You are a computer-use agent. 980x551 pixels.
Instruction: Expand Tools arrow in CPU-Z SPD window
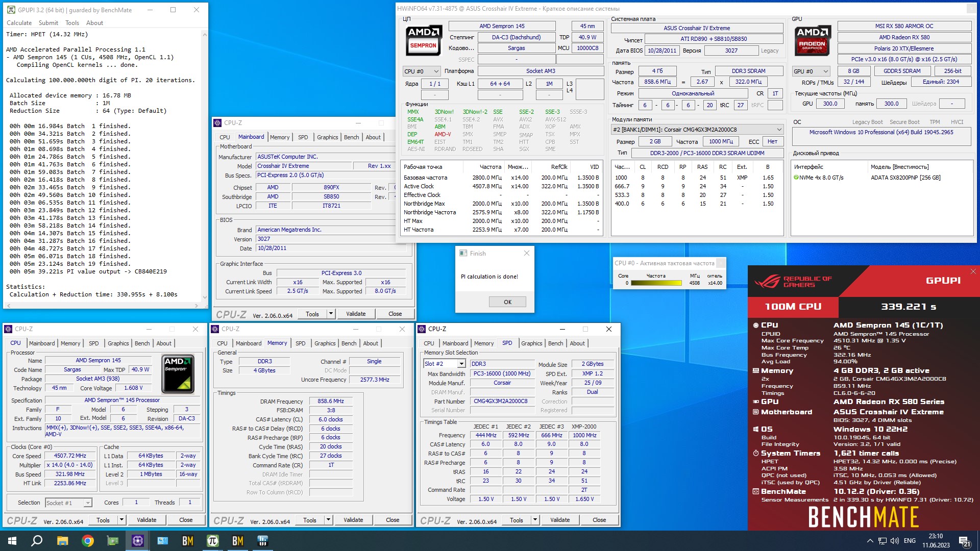point(535,520)
